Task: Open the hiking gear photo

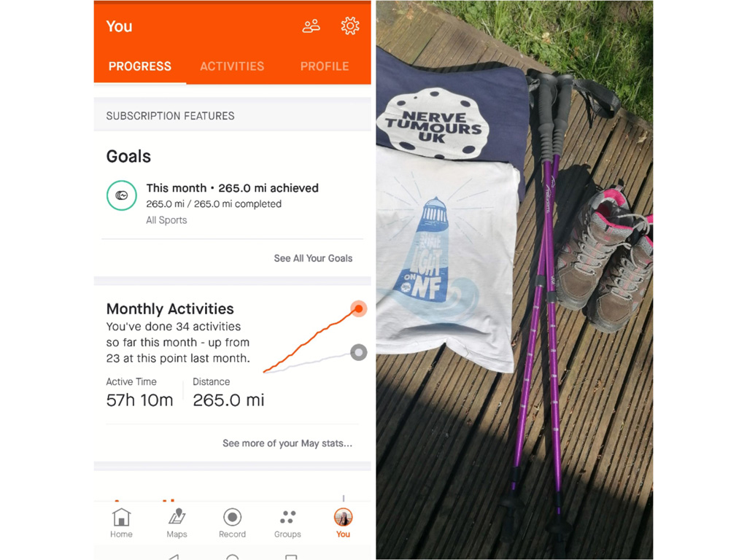Action: click(x=514, y=280)
